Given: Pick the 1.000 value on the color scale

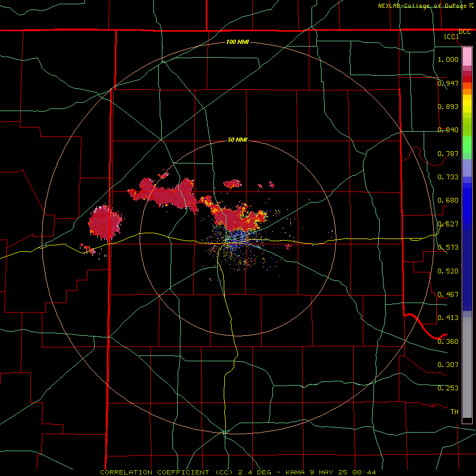Looking at the screenshot, I should [x=448, y=59].
